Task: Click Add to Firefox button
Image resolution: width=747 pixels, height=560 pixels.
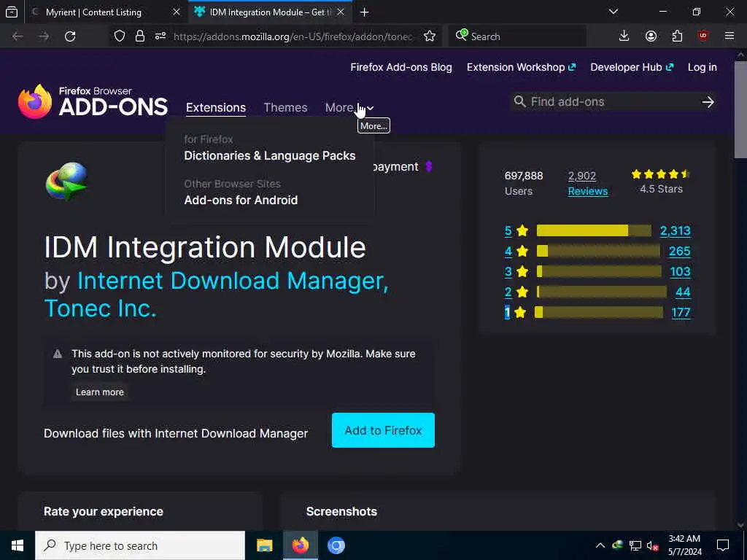Action: coord(383,430)
